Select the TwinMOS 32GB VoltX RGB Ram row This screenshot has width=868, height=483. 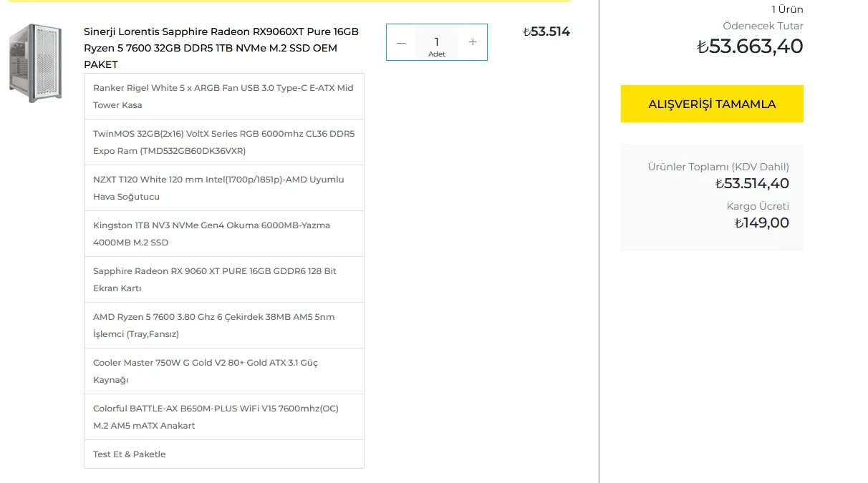[223, 142]
